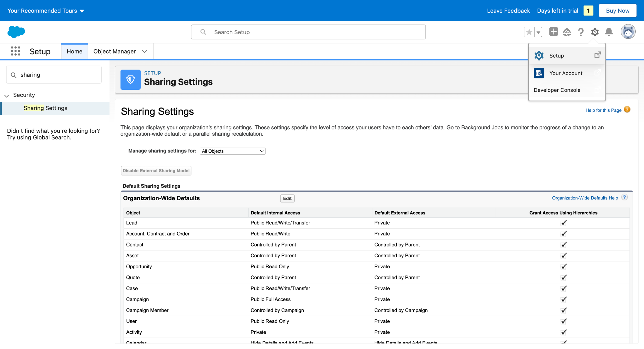Click Disable External Sharing Model button

tap(156, 171)
